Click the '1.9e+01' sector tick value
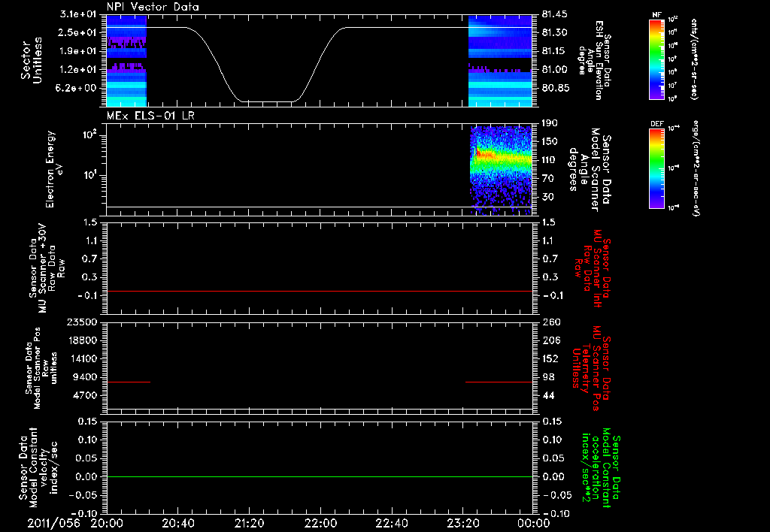Screen dimensions: 770x532 [x=78, y=51]
